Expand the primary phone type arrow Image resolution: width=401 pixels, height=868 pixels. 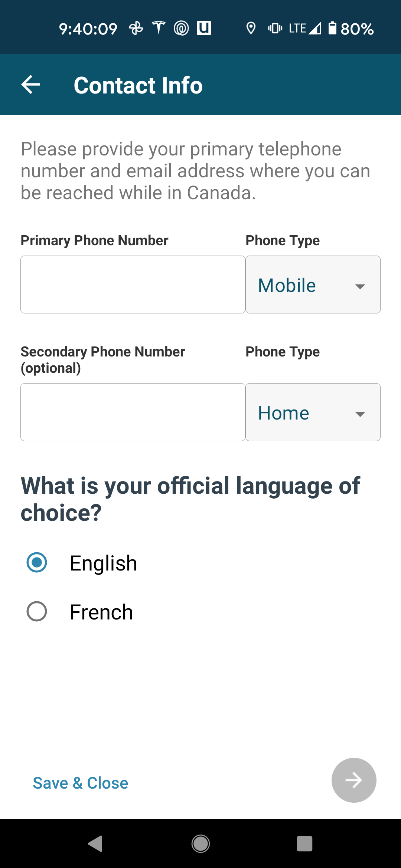click(360, 286)
